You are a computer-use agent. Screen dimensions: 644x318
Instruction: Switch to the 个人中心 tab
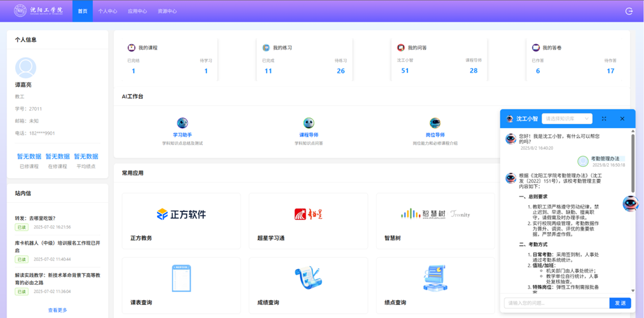click(108, 11)
